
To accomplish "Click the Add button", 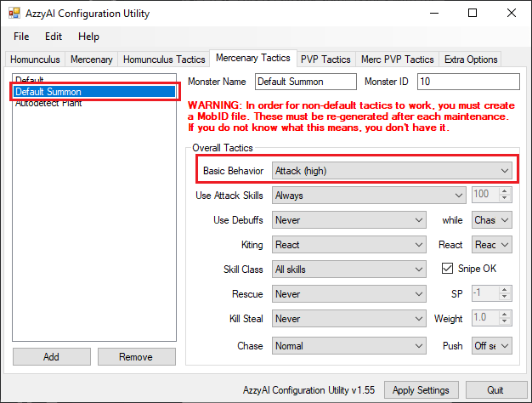I will 51,357.
